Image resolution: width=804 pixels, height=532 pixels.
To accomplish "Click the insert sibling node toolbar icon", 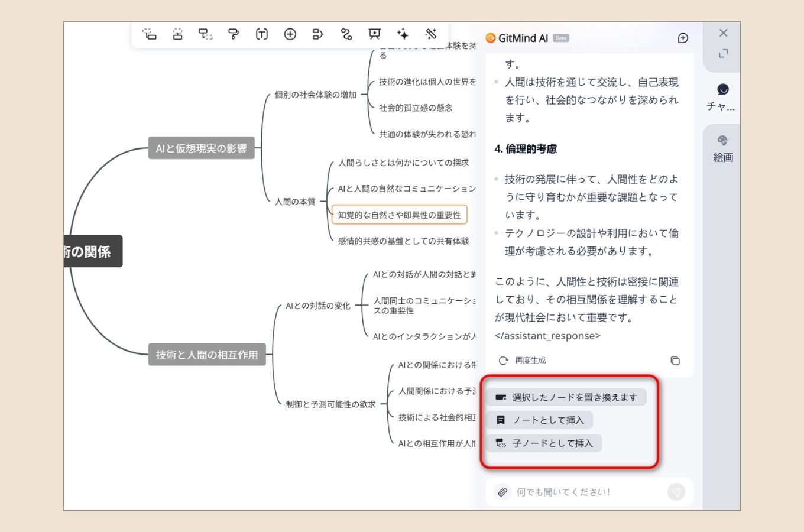I will click(177, 34).
